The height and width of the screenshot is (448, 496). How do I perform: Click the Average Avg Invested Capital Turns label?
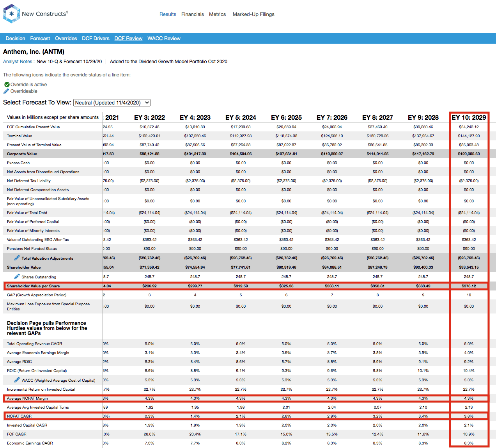click(x=38, y=407)
